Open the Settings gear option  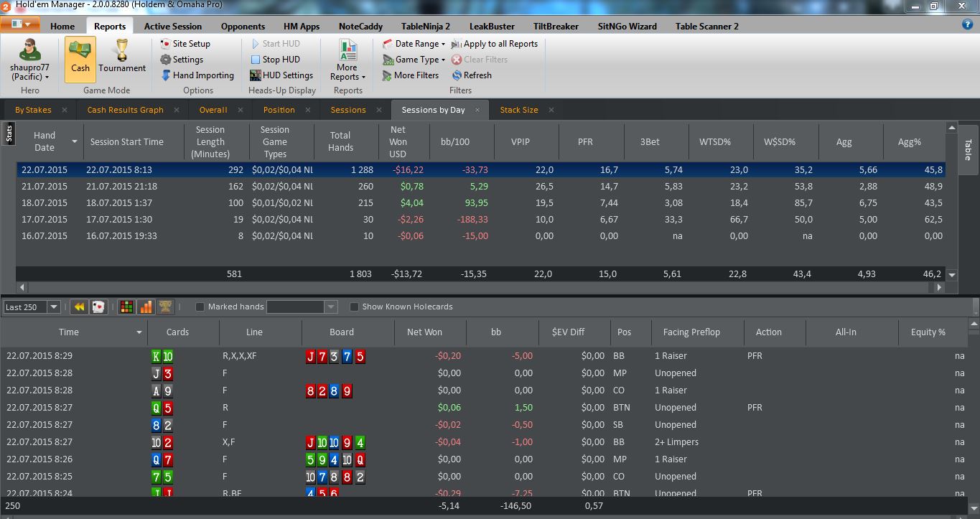tap(182, 60)
